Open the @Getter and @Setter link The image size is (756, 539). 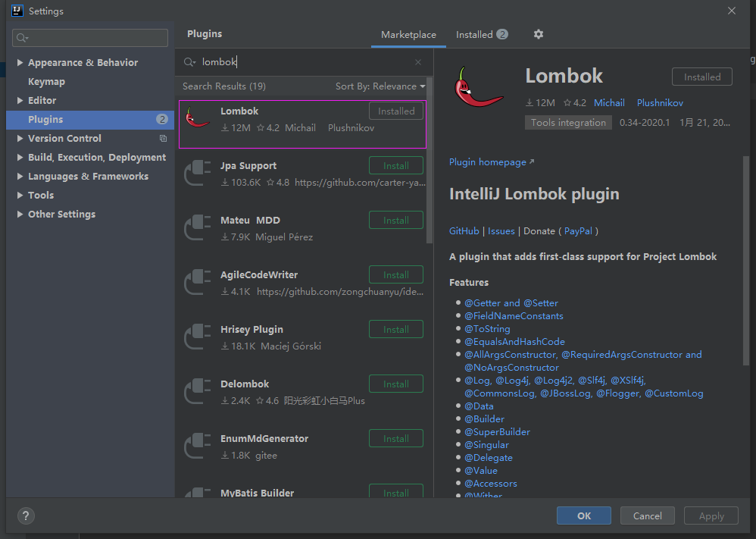pos(511,303)
